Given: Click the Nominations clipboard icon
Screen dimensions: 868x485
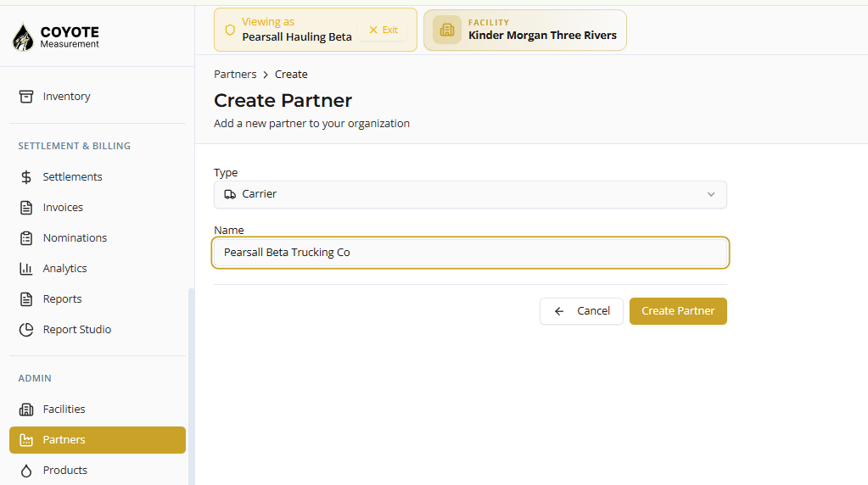Looking at the screenshot, I should 26,237.
